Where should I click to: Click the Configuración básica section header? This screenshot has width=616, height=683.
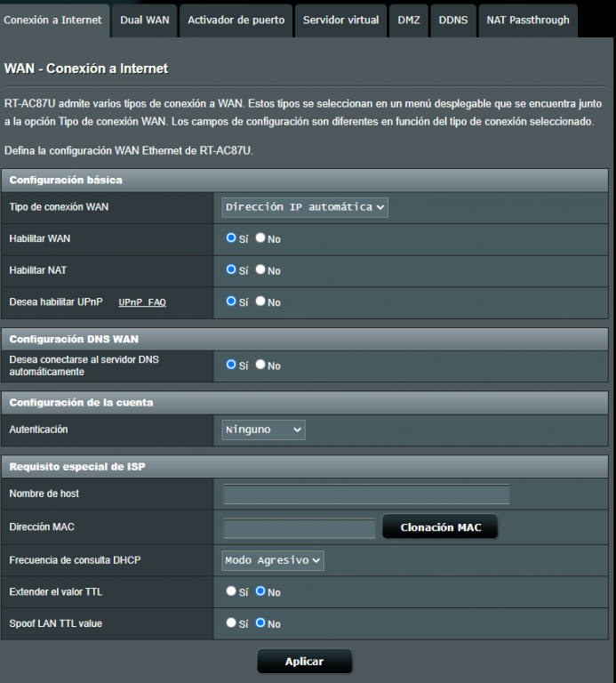[x=305, y=181]
